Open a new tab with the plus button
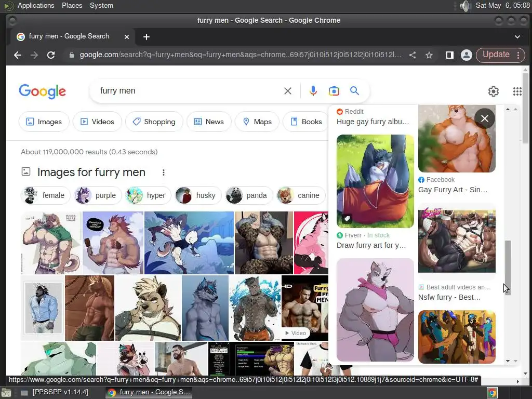532x399 pixels. 147,37
